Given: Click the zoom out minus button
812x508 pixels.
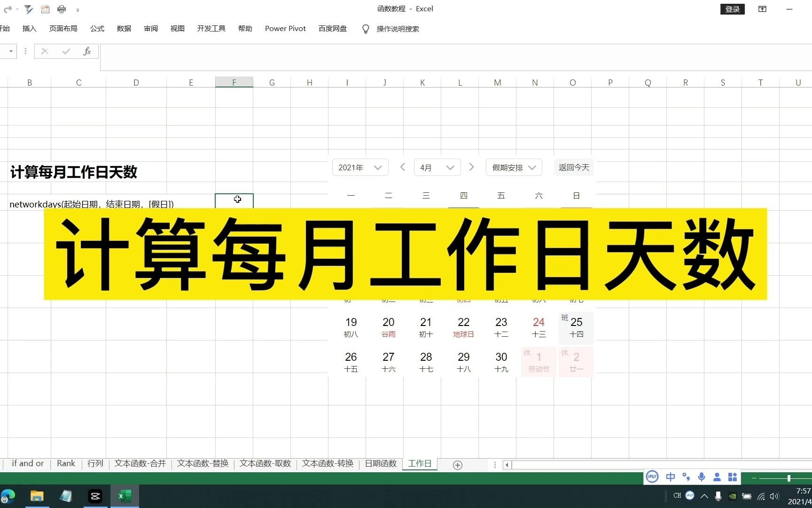Looking at the screenshot, I should (x=754, y=478).
